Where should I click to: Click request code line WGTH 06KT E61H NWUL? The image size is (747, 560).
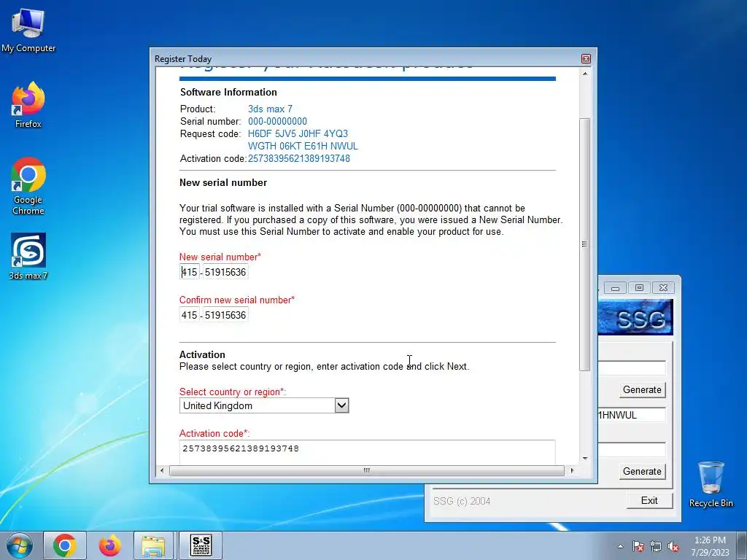(303, 146)
